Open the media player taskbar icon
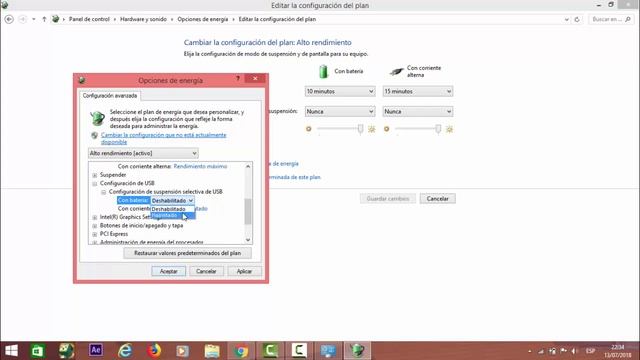Image resolution: width=640 pixels, height=360 pixels. coord(182,351)
